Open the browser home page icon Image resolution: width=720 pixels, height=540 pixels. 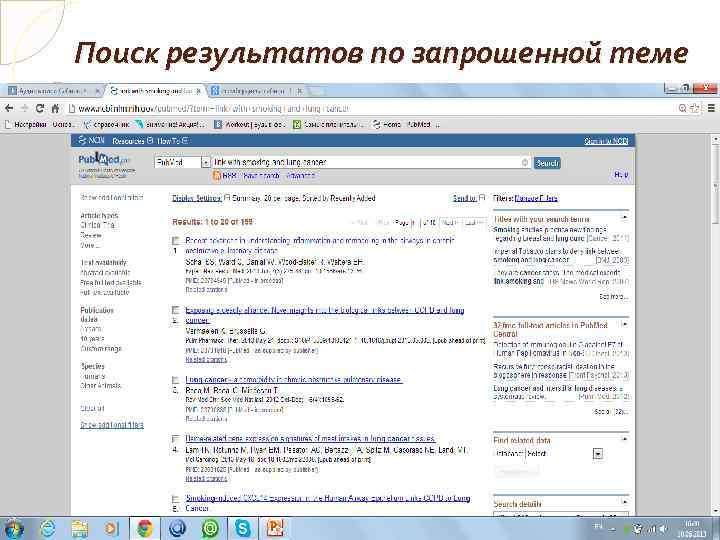pyautogui.click(x=56, y=108)
